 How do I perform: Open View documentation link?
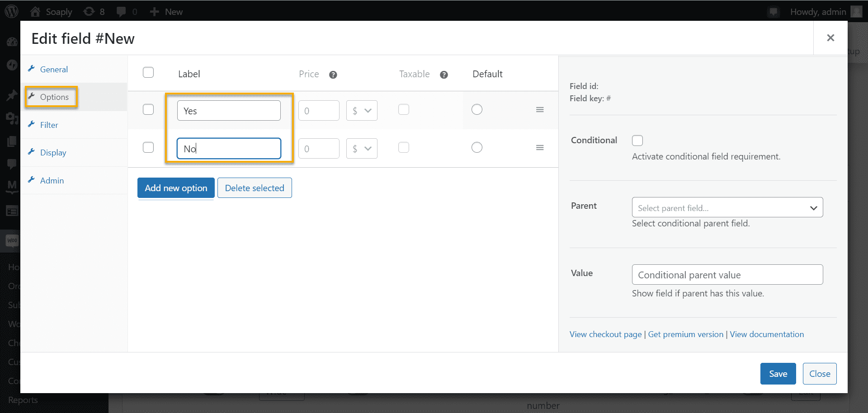click(767, 334)
